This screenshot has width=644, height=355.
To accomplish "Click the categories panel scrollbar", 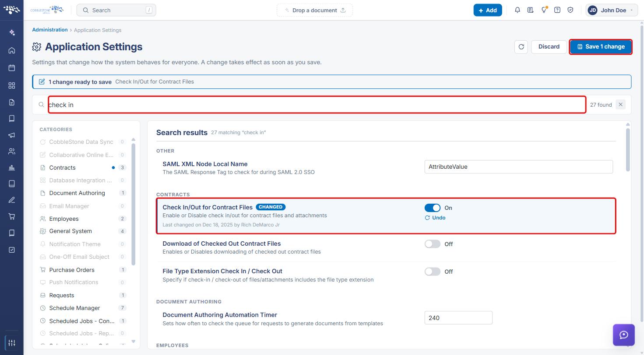I will click(x=134, y=204).
